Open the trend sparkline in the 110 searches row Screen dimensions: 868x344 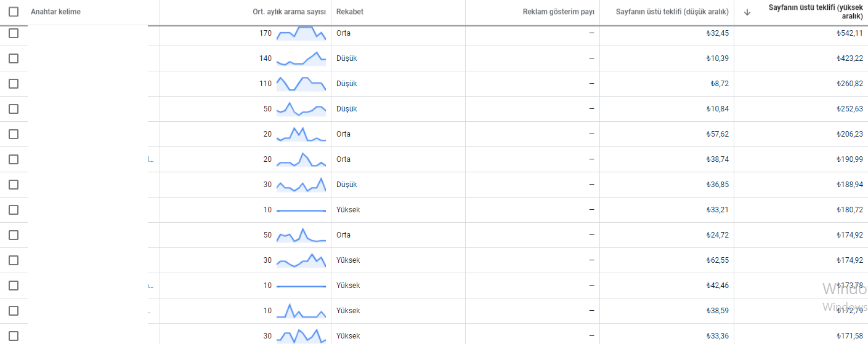(301, 84)
